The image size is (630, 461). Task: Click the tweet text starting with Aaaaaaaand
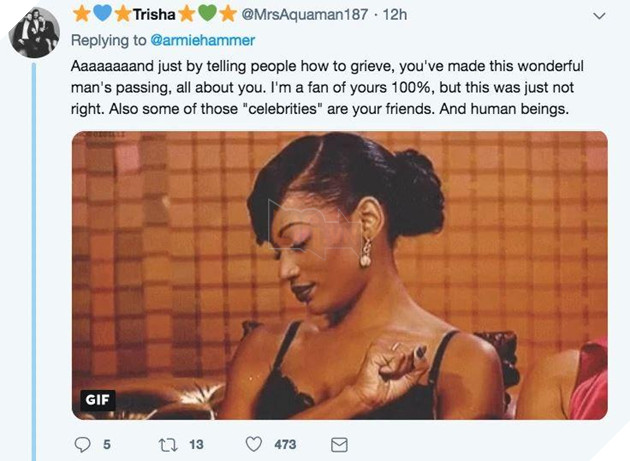click(330, 87)
